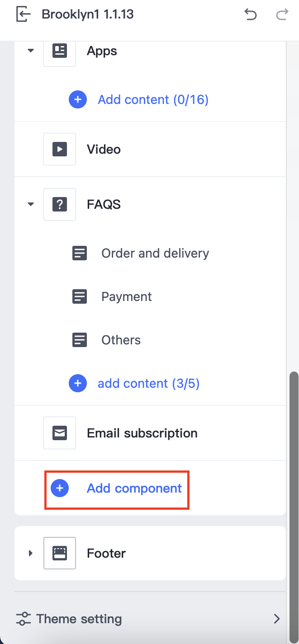Click the vertical scrollbar thumb

click(294, 497)
